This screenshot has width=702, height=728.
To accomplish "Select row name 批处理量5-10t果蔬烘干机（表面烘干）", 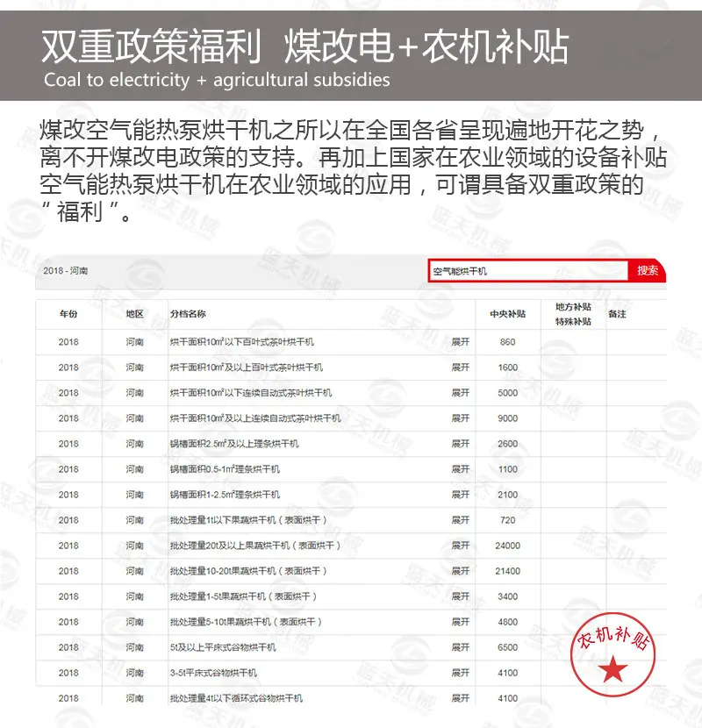I will 247,622.
